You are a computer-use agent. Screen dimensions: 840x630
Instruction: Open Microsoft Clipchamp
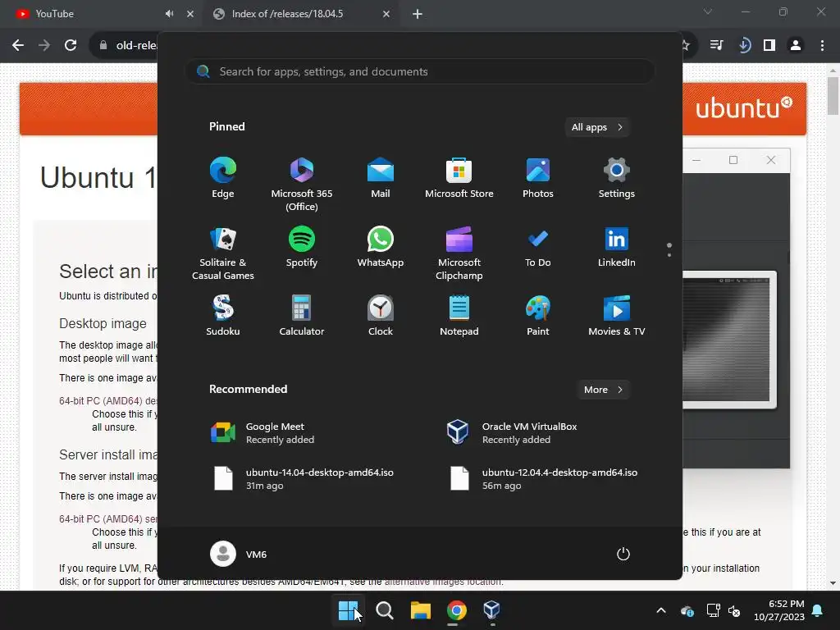click(x=459, y=253)
